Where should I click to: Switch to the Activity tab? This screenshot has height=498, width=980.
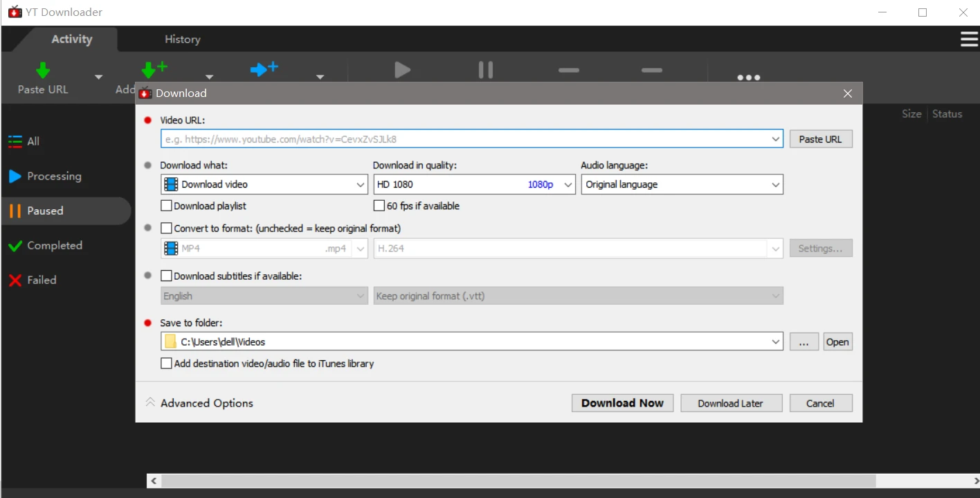coord(71,39)
